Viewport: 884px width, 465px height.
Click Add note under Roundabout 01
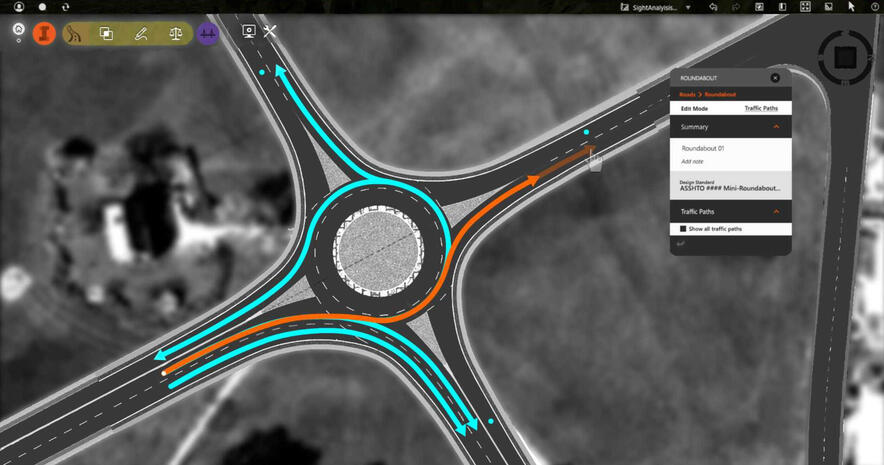(692, 161)
